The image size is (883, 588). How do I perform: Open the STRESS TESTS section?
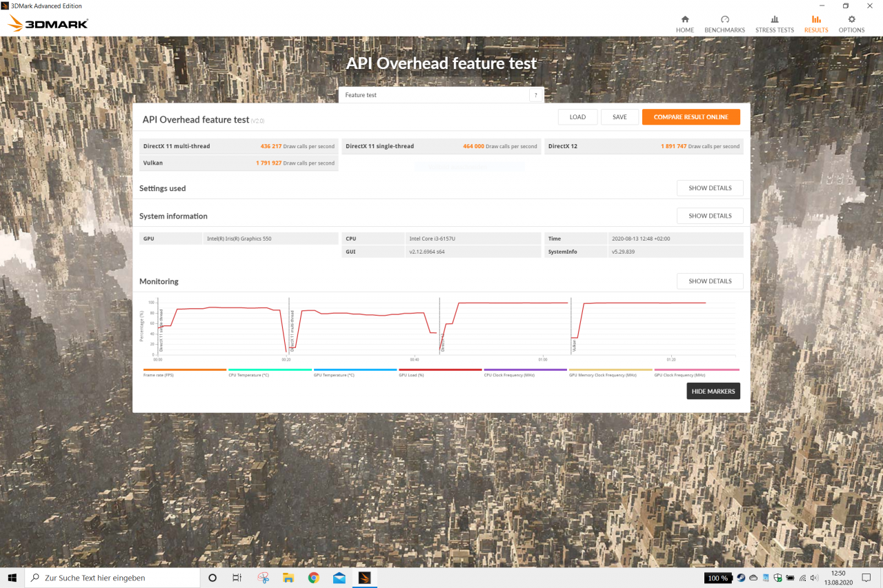(775, 24)
